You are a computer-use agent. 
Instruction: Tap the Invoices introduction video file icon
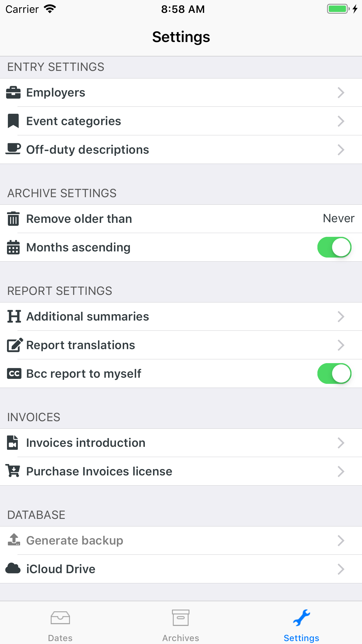tap(13, 443)
